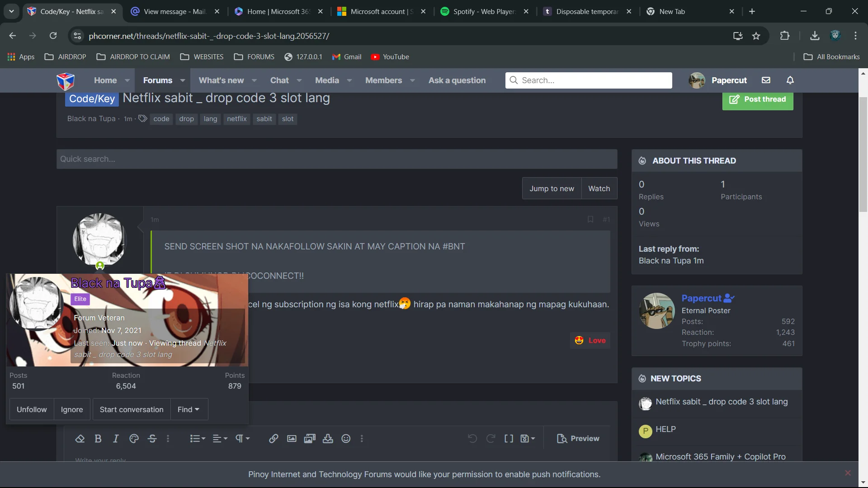The width and height of the screenshot is (868, 488).
Task: Focus the Quick search box
Action: (337, 159)
